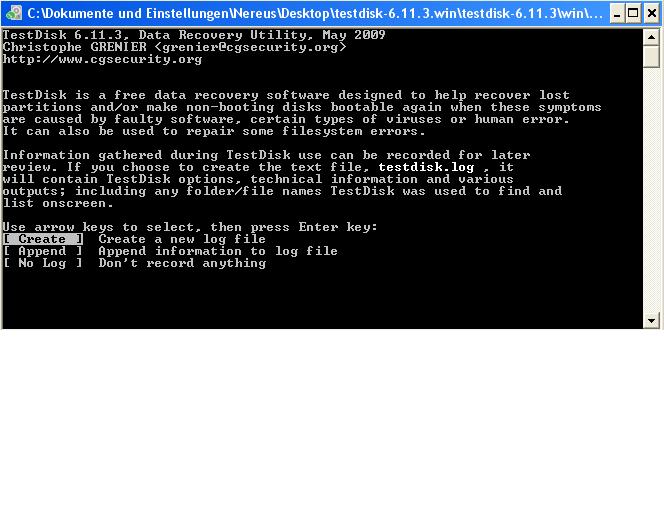Click the 'Create a new log file' description
This screenshot has height=512, width=664.
[182, 239]
